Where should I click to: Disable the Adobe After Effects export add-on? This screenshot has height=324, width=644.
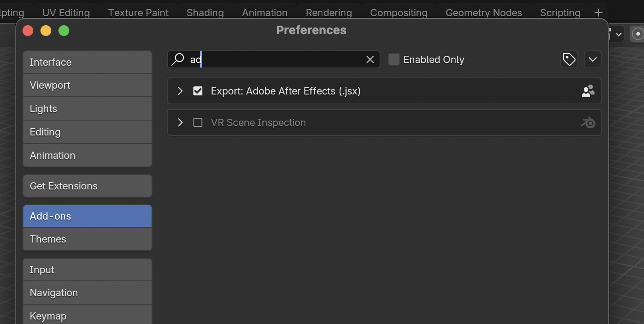[x=198, y=91]
